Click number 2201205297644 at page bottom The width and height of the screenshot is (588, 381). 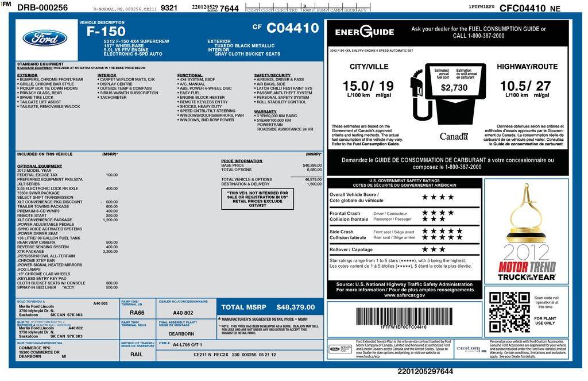click(425, 372)
